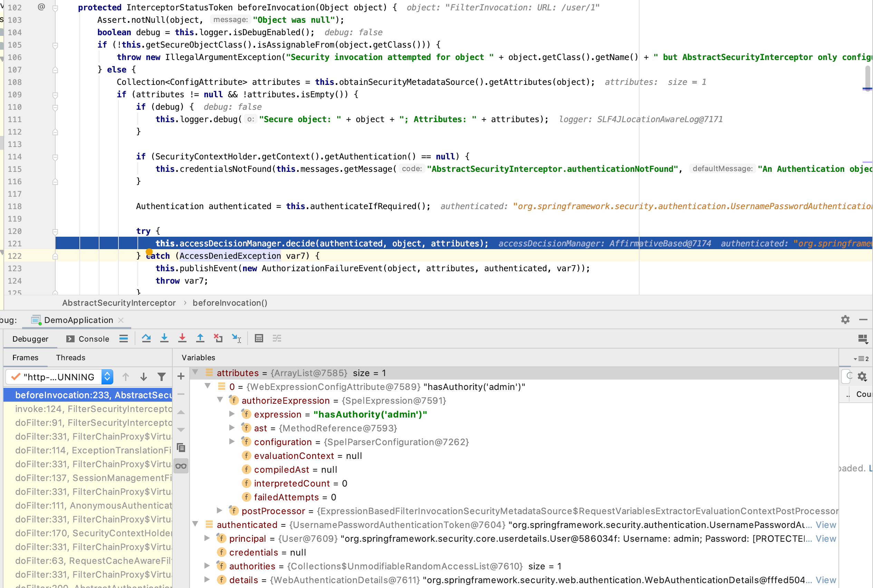
Task: Click View link for authenticated value
Action: click(826, 525)
